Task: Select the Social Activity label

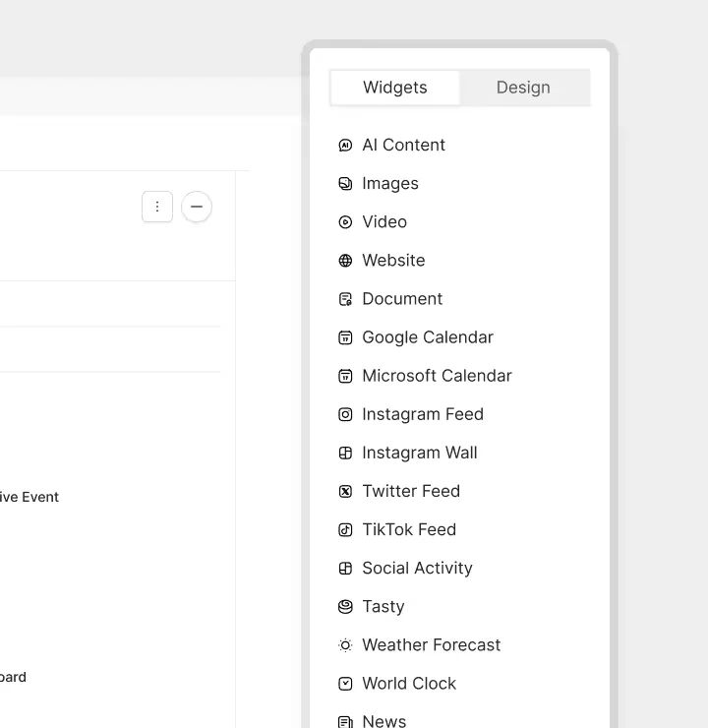Action: click(417, 569)
